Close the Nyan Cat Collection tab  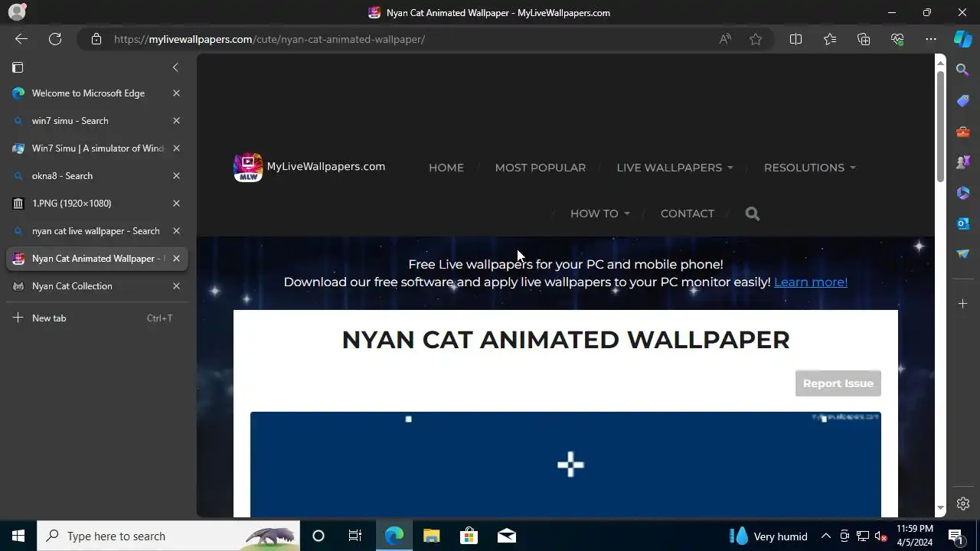click(176, 286)
